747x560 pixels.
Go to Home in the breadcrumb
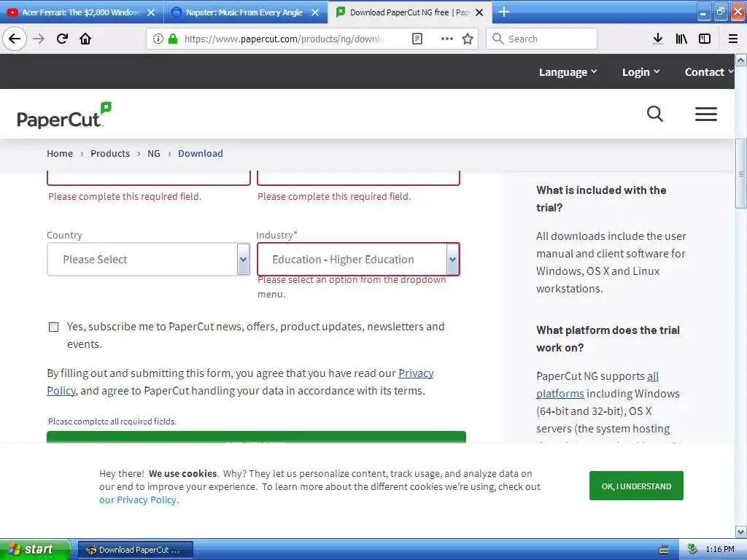pyautogui.click(x=60, y=153)
